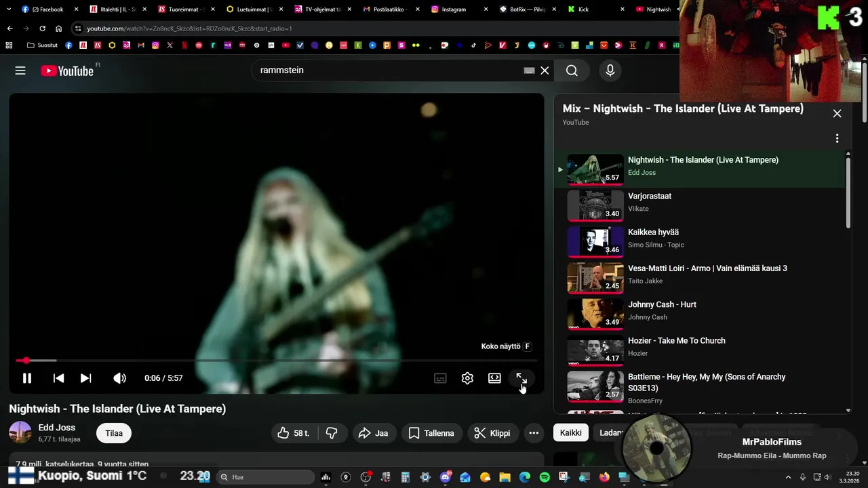
Task: Show hidden system tray icons
Action: pos(788,477)
